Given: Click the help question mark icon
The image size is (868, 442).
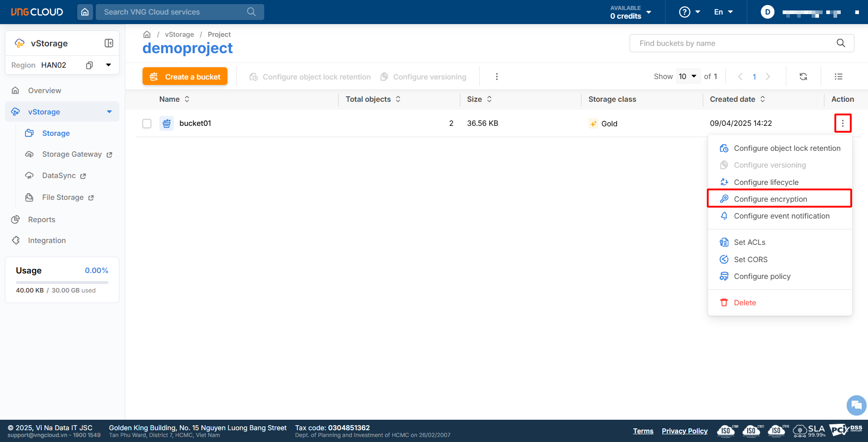Looking at the screenshot, I should pyautogui.click(x=684, y=12).
